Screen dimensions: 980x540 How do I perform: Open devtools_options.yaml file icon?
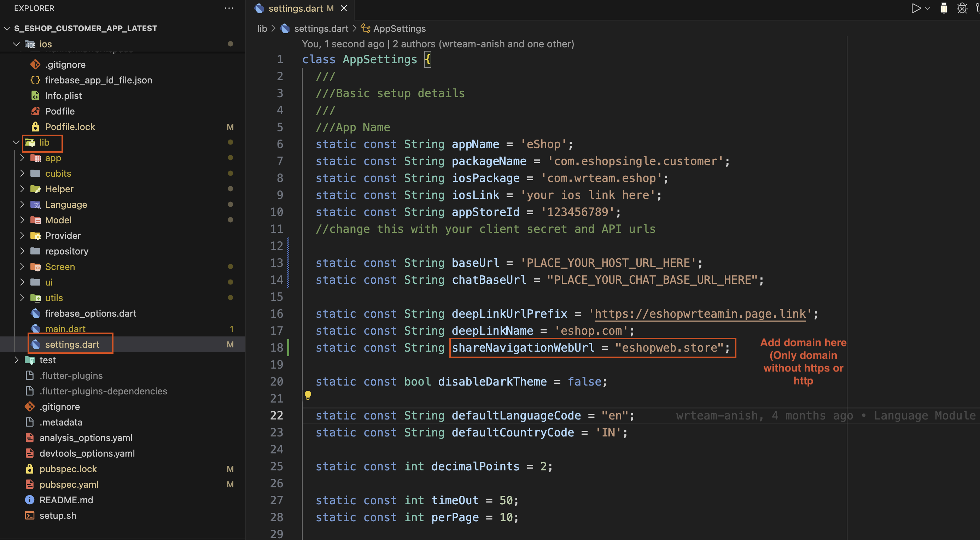click(30, 453)
